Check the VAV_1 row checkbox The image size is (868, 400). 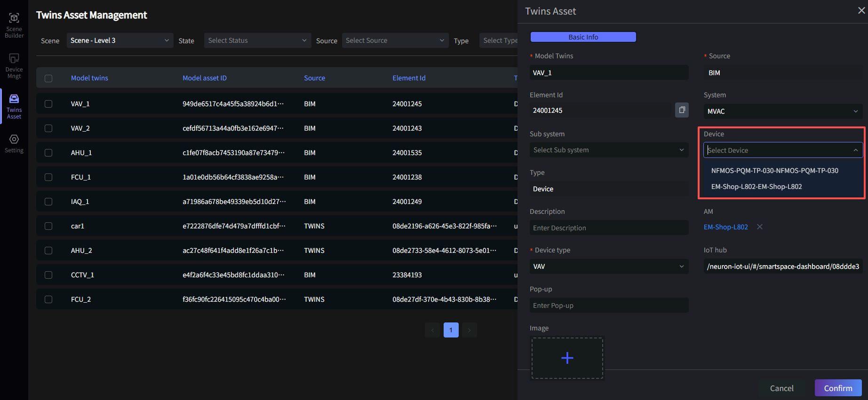tap(48, 104)
